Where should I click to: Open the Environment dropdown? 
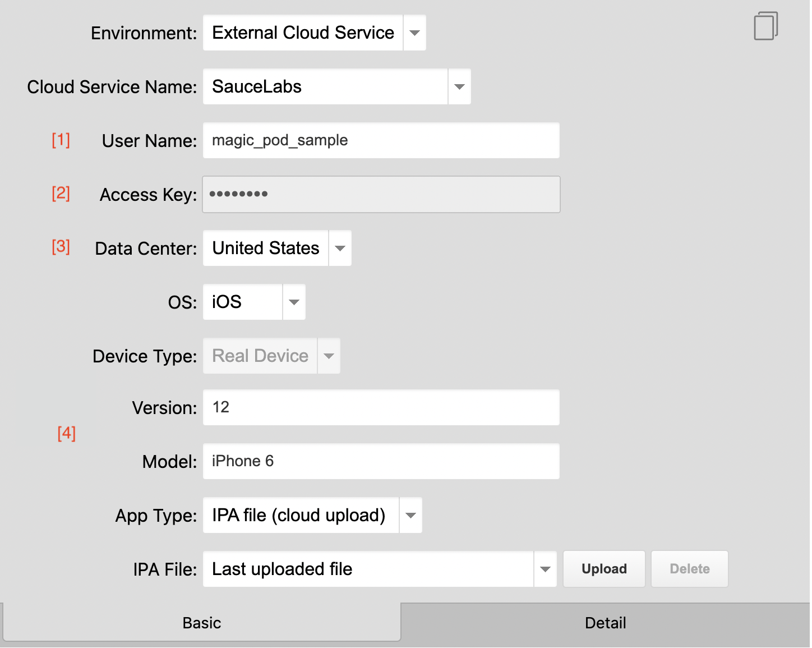315,33
